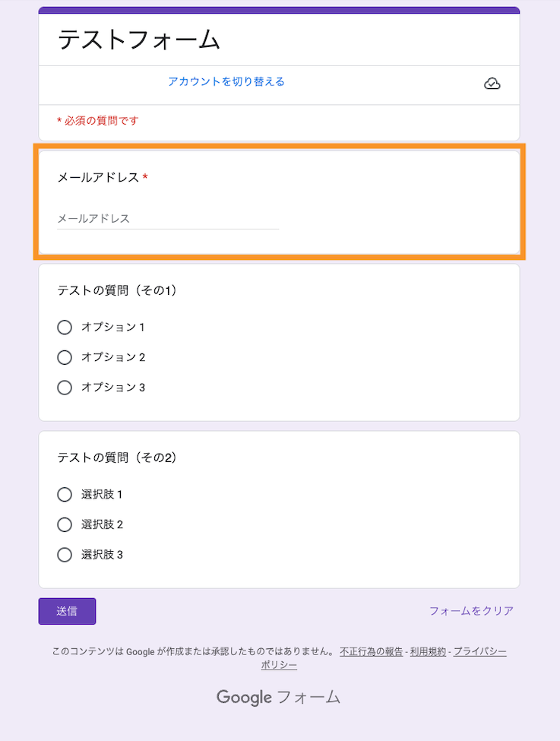Submit the form with 送信 button
Screen dimensions: 560x741
click(x=67, y=611)
